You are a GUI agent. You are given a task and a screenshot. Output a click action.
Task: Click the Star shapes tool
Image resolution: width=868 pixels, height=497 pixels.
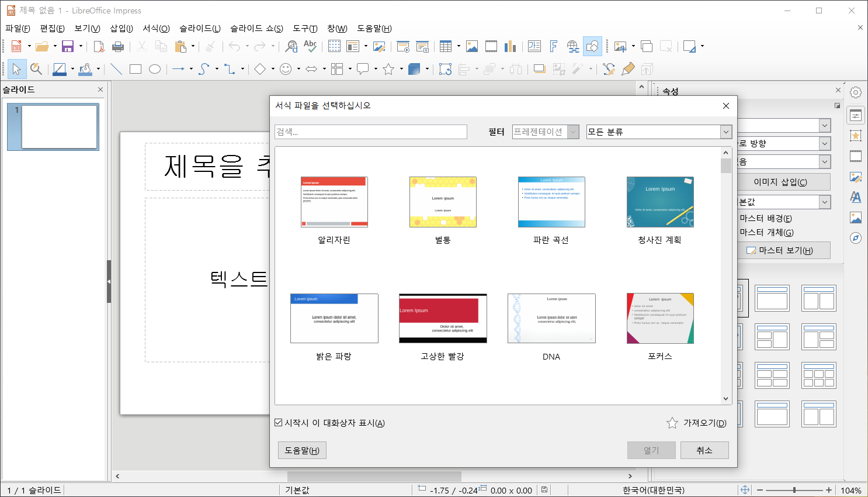tap(388, 69)
